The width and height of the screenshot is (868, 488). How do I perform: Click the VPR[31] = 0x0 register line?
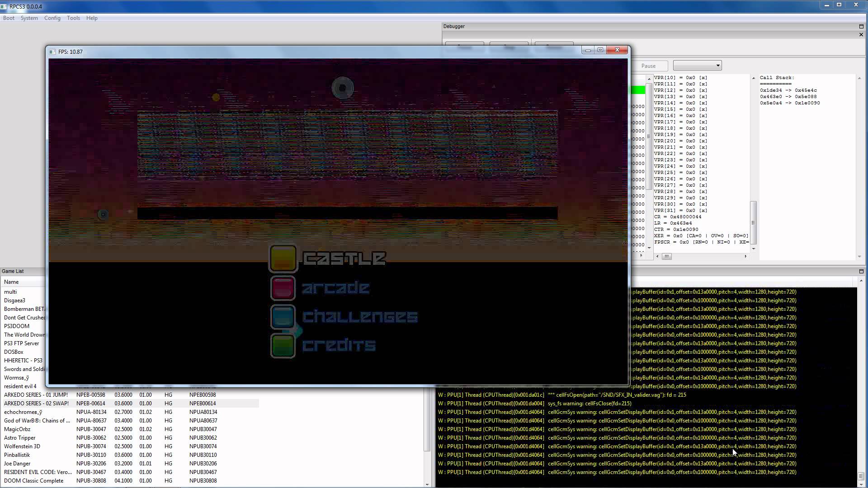click(x=680, y=211)
